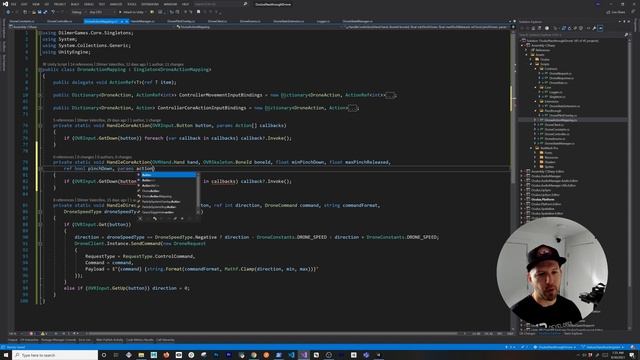Open the BUILD menu

click(x=75, y=4)
